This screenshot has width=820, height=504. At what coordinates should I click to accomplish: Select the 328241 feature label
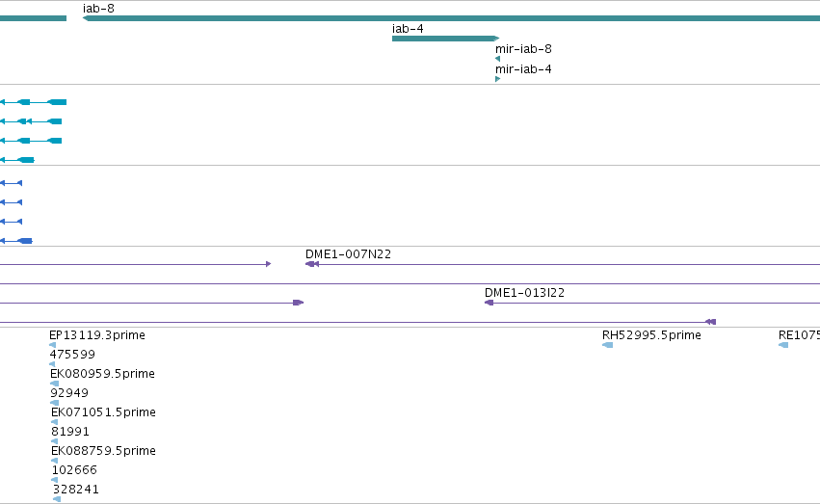point(76,490)
